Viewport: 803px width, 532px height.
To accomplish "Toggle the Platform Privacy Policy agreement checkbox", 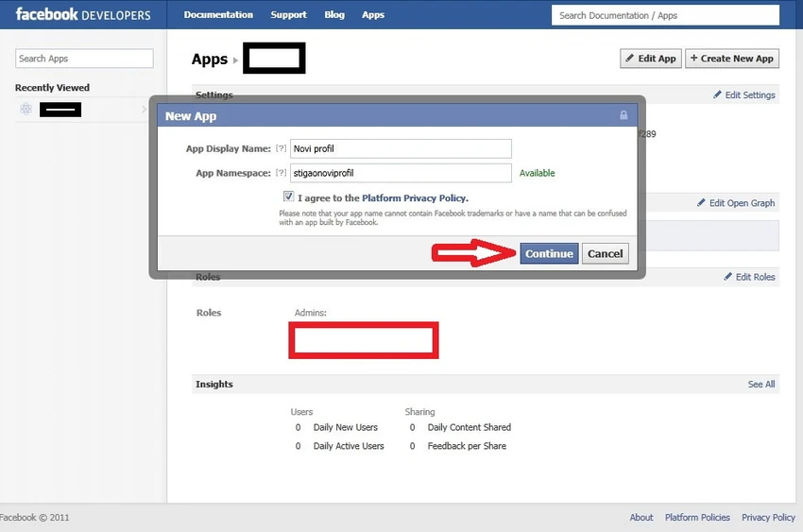I will point(288,197).
